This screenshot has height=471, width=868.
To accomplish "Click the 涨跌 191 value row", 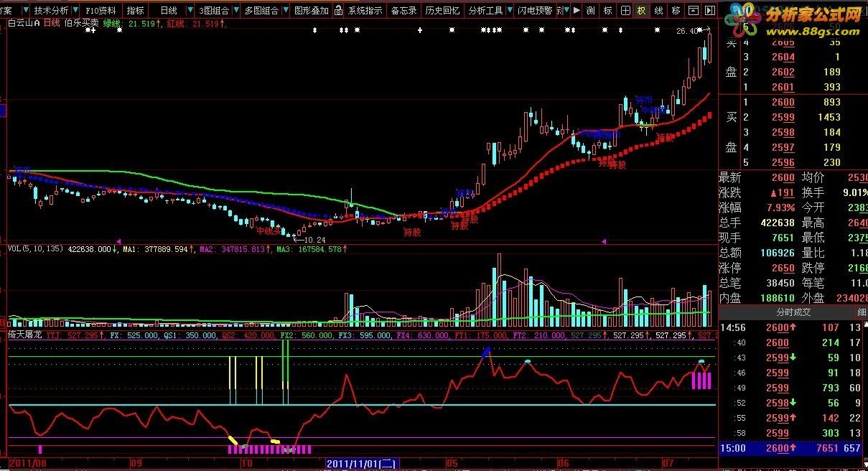I will point(757,192).
